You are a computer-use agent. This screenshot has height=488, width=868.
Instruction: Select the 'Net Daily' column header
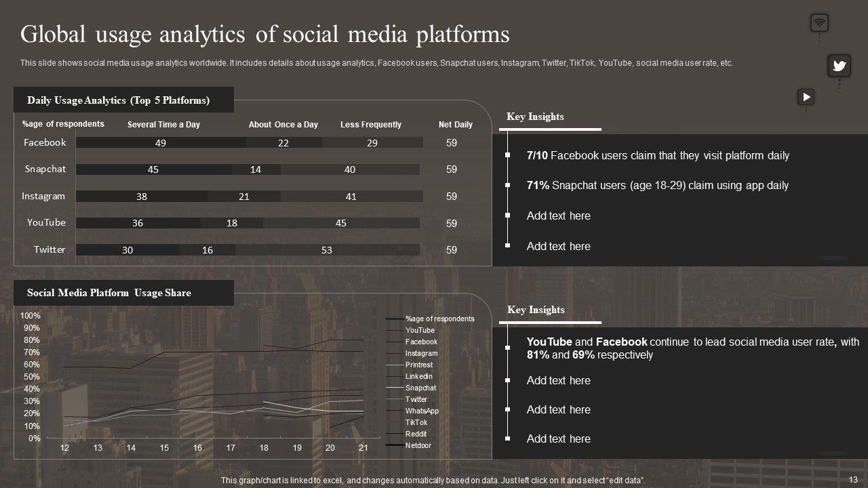pos(455,125)
